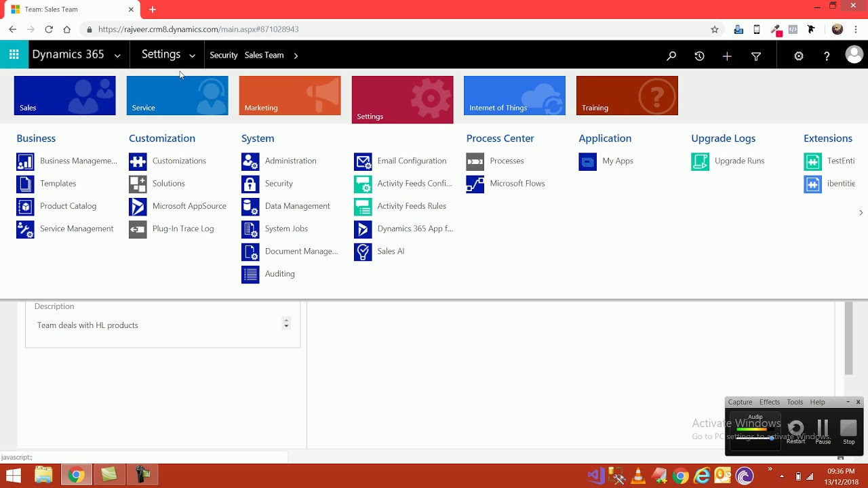Show recently viewed items history icon
This screenshot has width=868, height=488.
point(699,56)
